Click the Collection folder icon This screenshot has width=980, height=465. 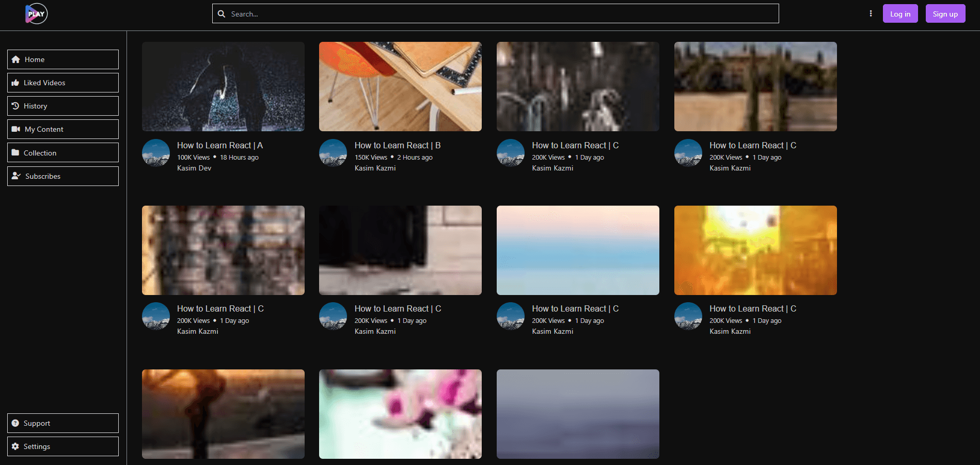15,152
